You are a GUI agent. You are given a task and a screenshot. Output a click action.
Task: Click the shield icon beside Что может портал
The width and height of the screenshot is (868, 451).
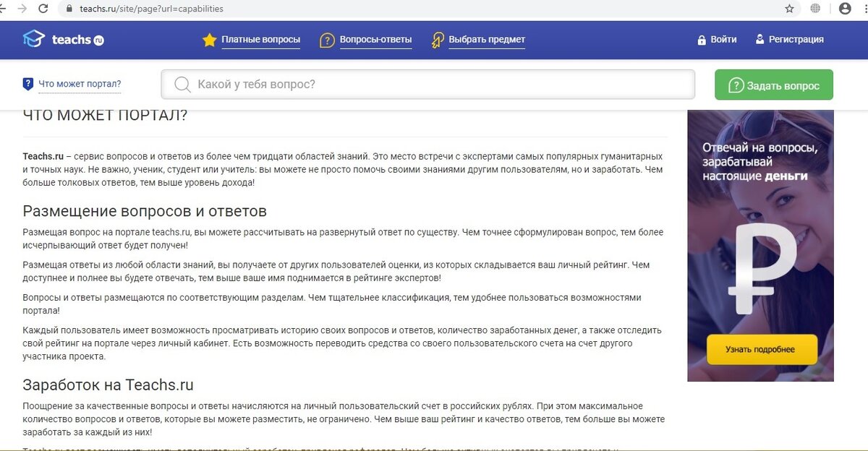coord(28,84)
